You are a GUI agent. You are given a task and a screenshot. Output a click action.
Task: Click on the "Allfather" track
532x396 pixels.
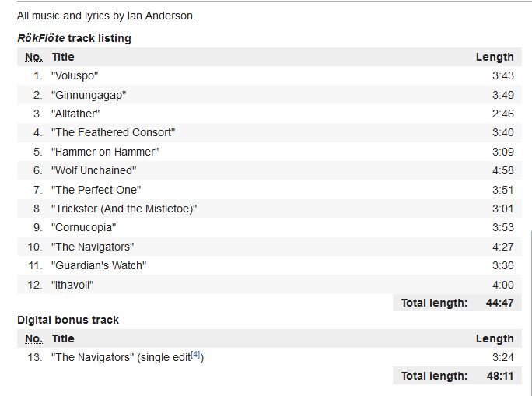75,114
